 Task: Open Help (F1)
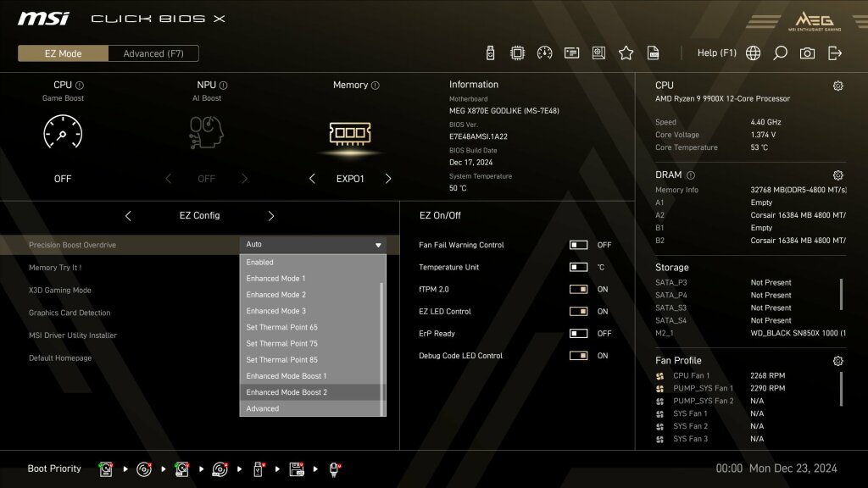[x=717, y=53]
